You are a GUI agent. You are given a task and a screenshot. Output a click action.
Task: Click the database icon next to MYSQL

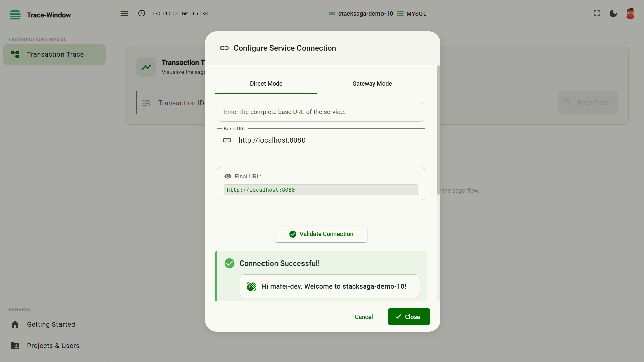400,14
